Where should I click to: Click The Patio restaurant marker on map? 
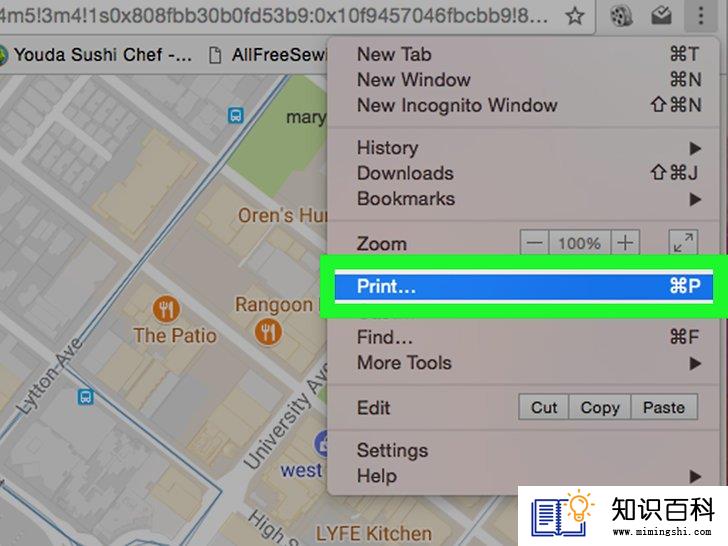pos(166,309)
